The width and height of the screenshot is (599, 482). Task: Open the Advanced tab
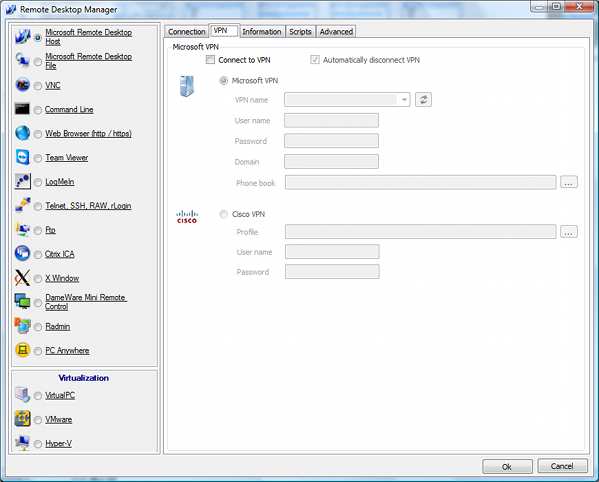(336, 32)
